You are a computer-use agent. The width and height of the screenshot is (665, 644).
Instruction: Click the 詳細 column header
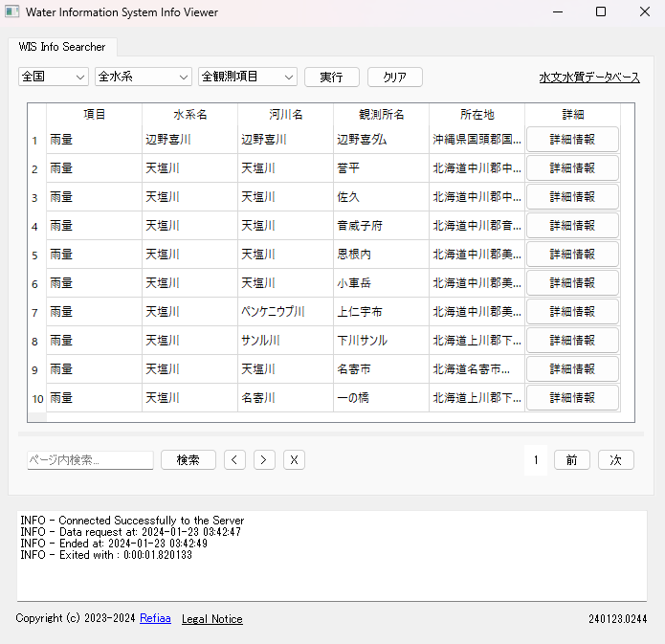click(x=573, y=115)
